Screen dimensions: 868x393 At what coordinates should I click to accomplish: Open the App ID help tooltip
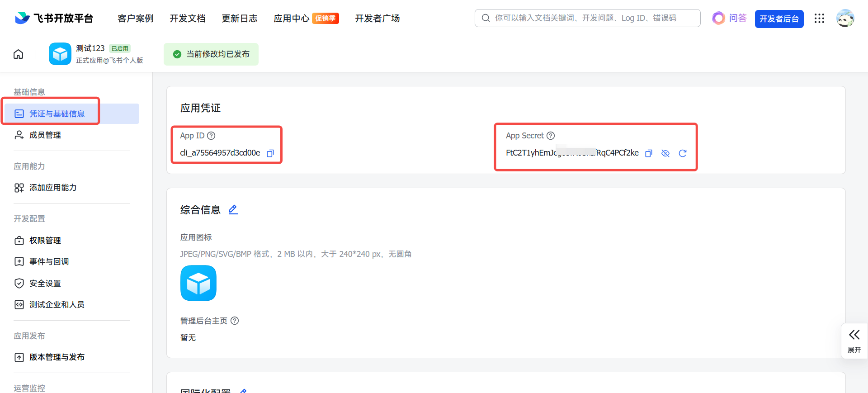pos(211,136)
